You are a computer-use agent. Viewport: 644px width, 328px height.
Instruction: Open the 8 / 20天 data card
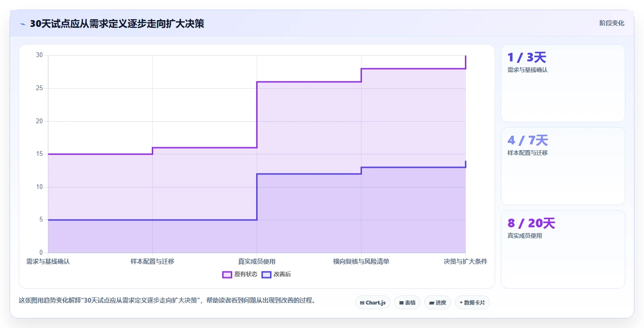tap(563, 249)
